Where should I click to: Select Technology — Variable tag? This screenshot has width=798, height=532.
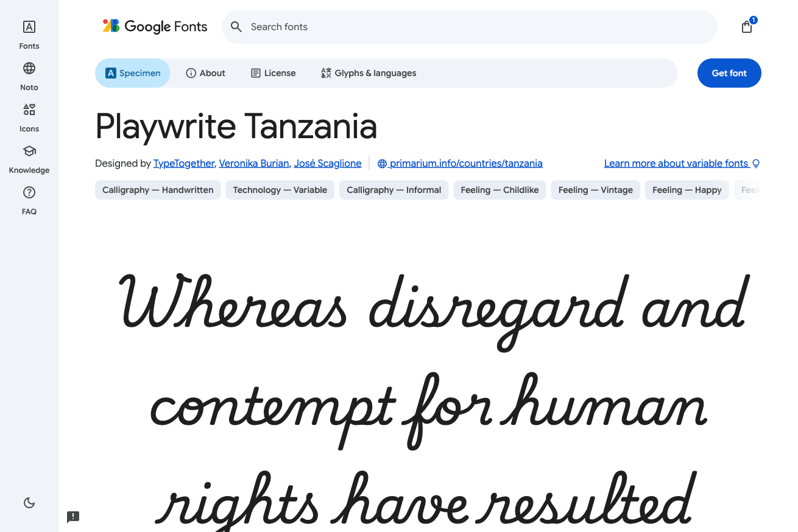[x=280, y=190]
